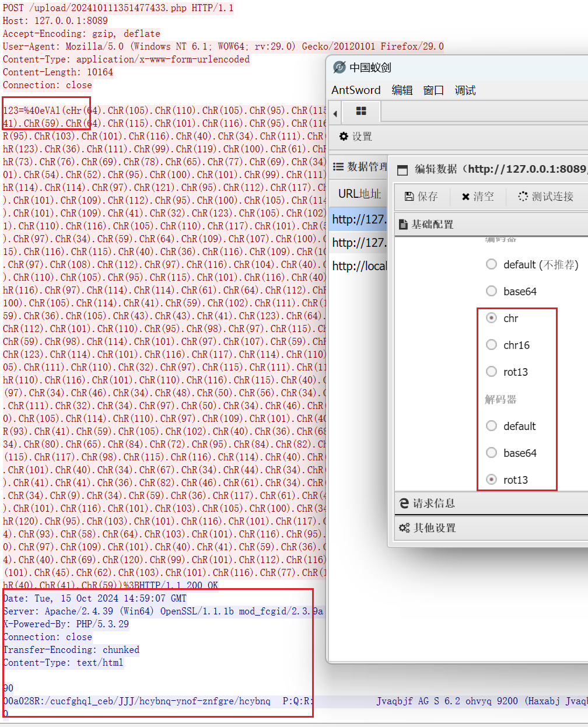Expand the 其他设置 section

point(491,528)
